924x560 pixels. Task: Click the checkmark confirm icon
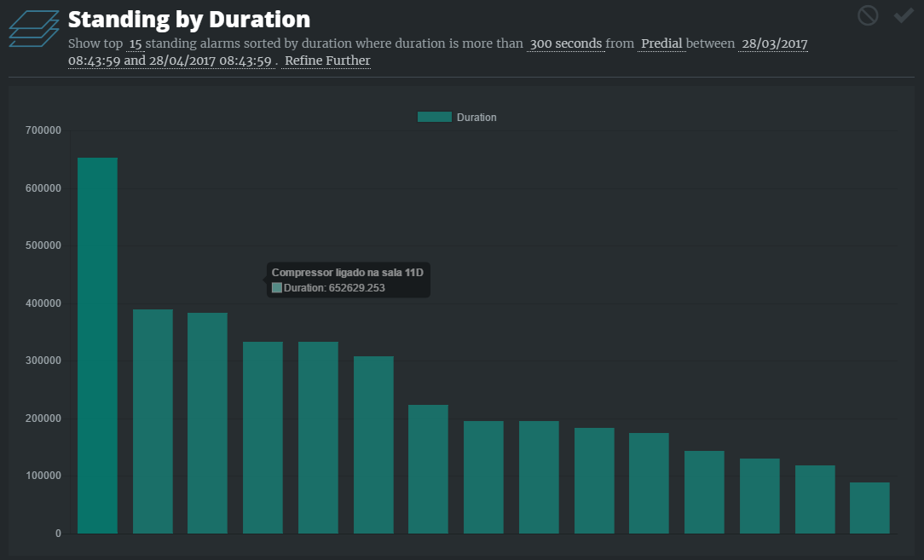(x=903, y=15)
